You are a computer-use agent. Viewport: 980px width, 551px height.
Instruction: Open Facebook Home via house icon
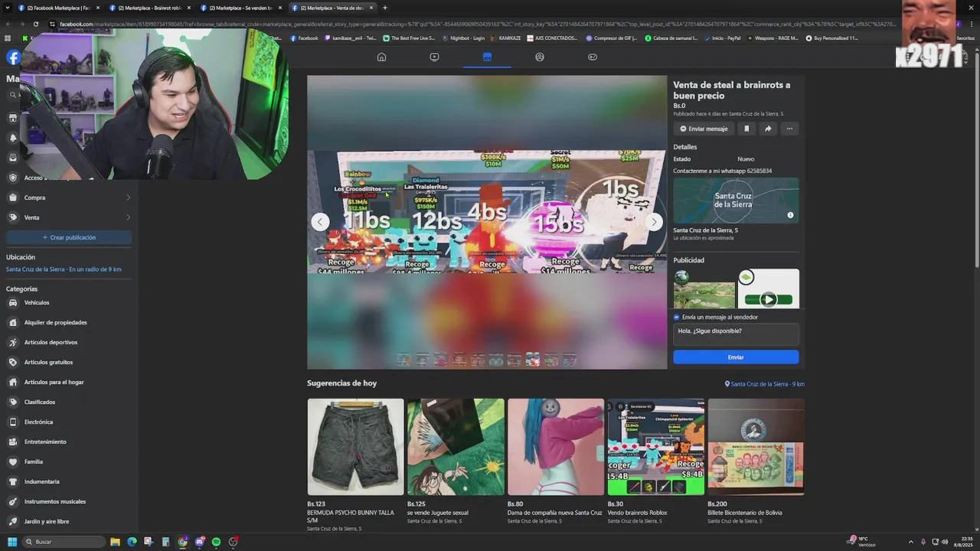(381, 57)
